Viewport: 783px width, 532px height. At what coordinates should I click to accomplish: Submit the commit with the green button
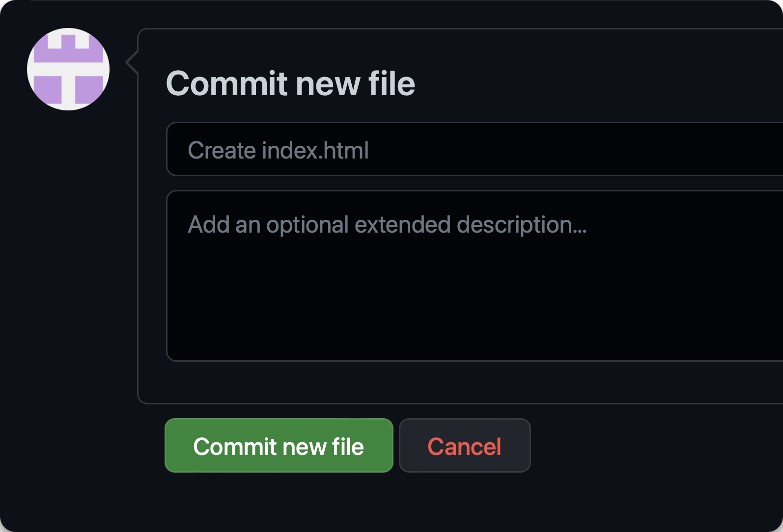click(x=279, y=446)
